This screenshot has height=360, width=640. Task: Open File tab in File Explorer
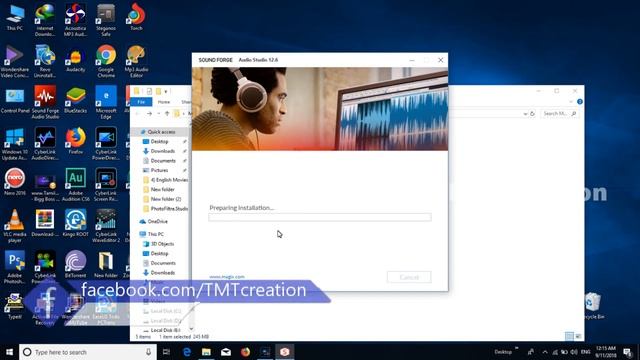(x=141, y=102)
